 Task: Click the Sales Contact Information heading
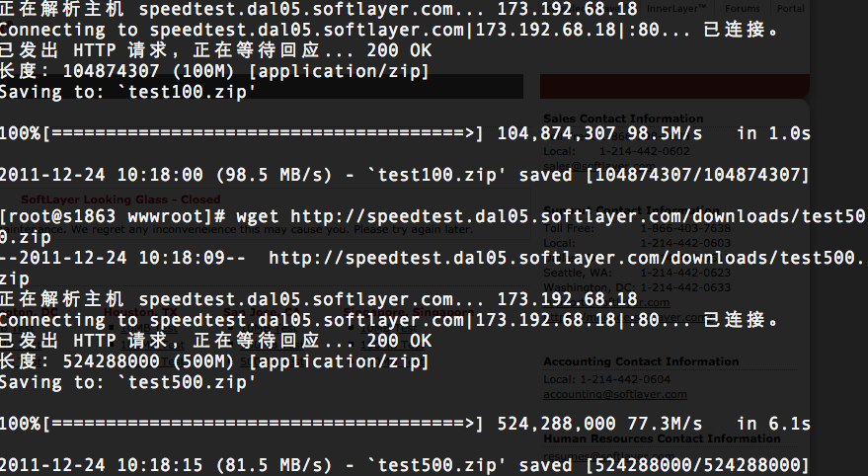click(x=623, y=119)
